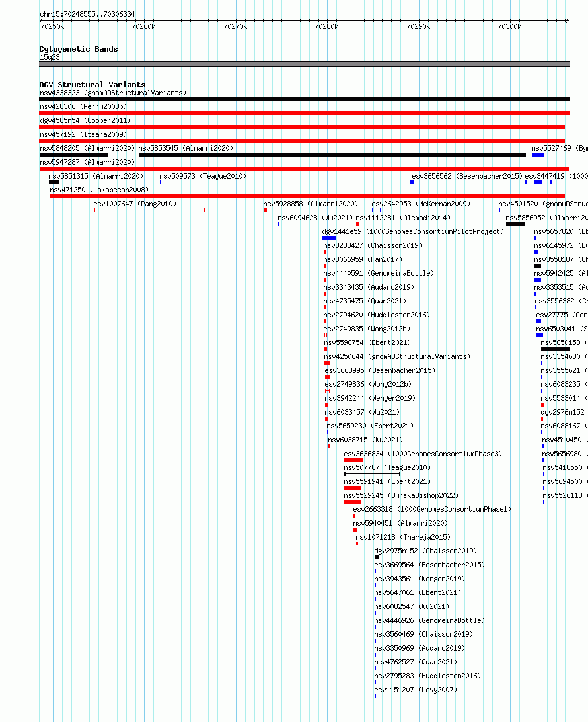The height and width of the screenshot is (722, 588).
Task: Click nsv509573 (Teague2010) label
Action: [203, 175]
